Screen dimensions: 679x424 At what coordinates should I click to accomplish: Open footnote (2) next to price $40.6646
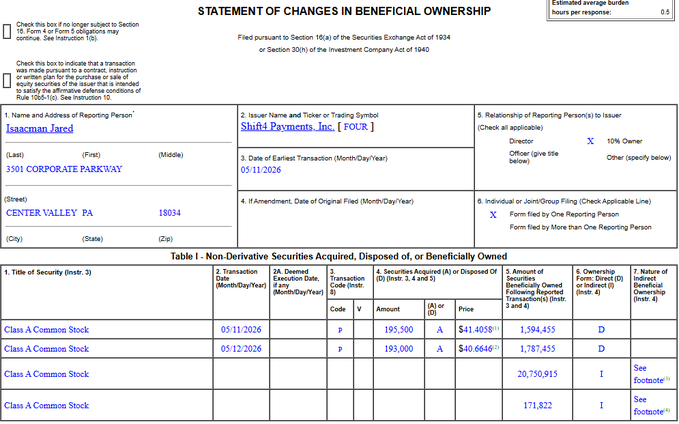click(496, 347)
